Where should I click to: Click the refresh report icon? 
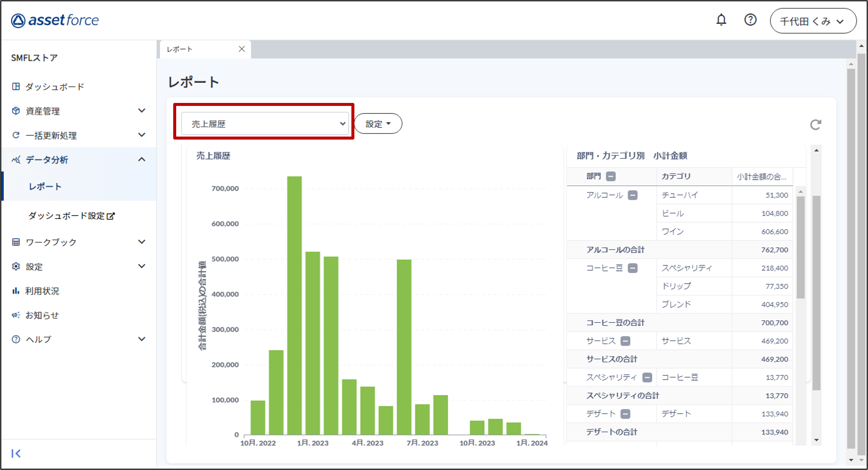[x=815, y=125]
